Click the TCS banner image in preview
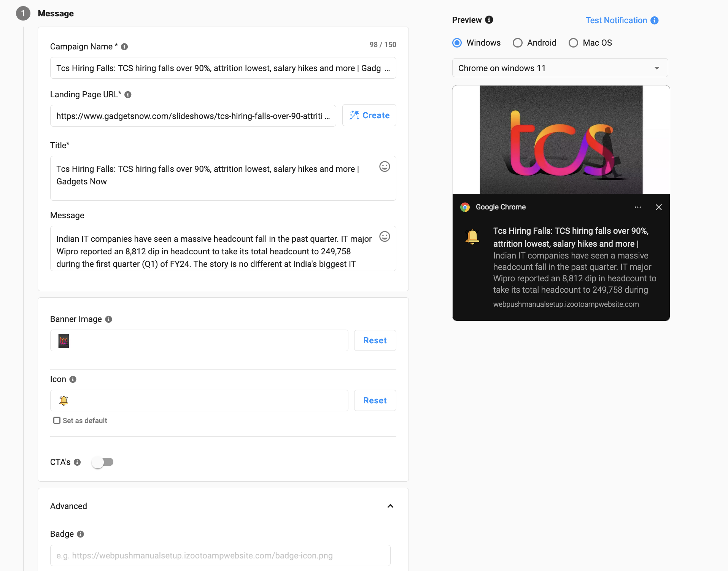 pos(561,140)
